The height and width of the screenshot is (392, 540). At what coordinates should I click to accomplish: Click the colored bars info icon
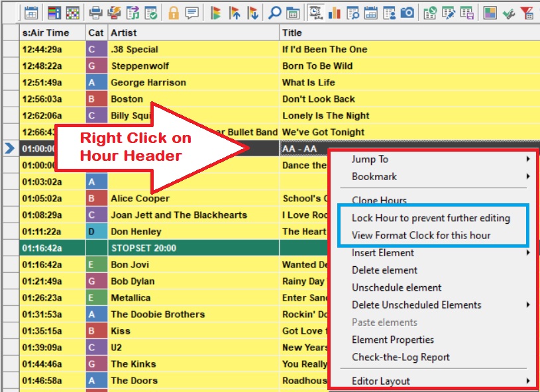click(54, 13)
